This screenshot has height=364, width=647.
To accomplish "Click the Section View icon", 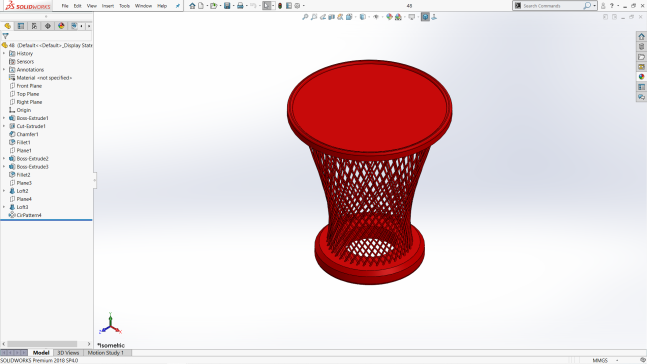I will tap(331, 17).
